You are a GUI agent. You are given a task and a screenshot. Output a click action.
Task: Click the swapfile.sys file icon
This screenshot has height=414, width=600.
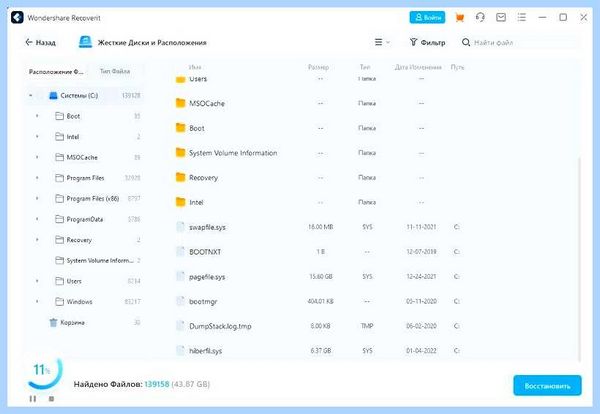[x=180, y=227]
